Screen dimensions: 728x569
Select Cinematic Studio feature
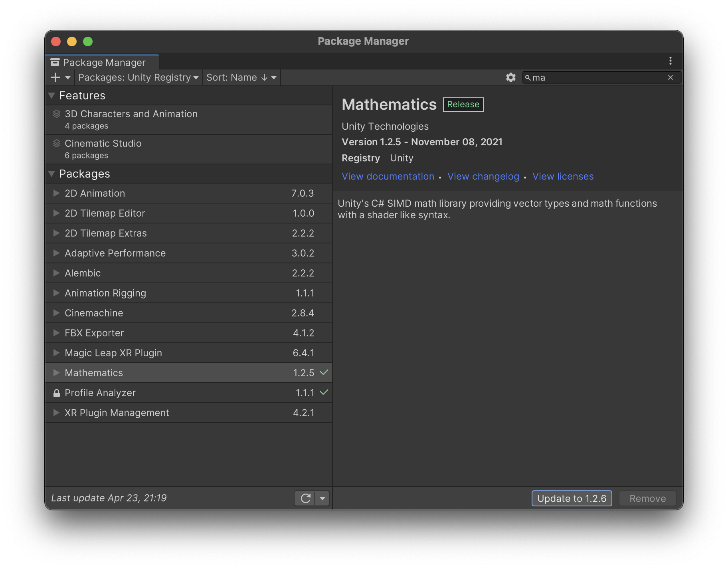click(189, 149)
